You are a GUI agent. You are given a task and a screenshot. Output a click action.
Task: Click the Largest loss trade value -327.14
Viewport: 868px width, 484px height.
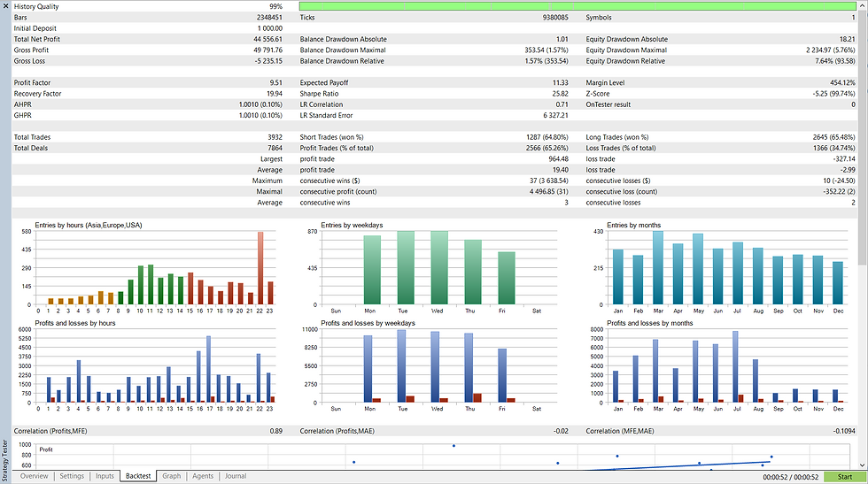[x=845, y=159]
